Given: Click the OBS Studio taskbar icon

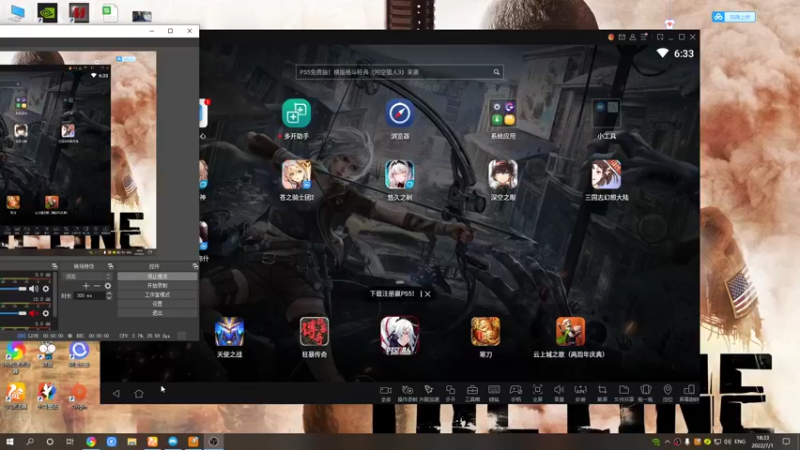Looking at the screenshot, I should point(214,441).
